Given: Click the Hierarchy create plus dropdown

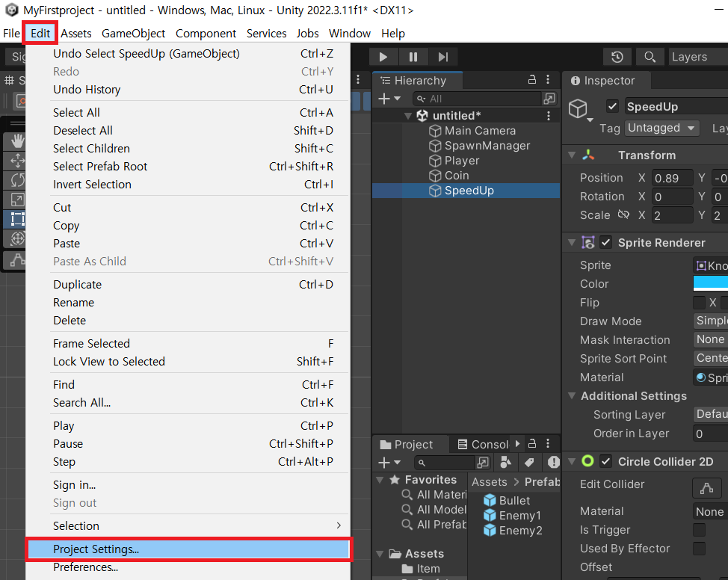Looking at the screenshot, I should tap(389, 99).
